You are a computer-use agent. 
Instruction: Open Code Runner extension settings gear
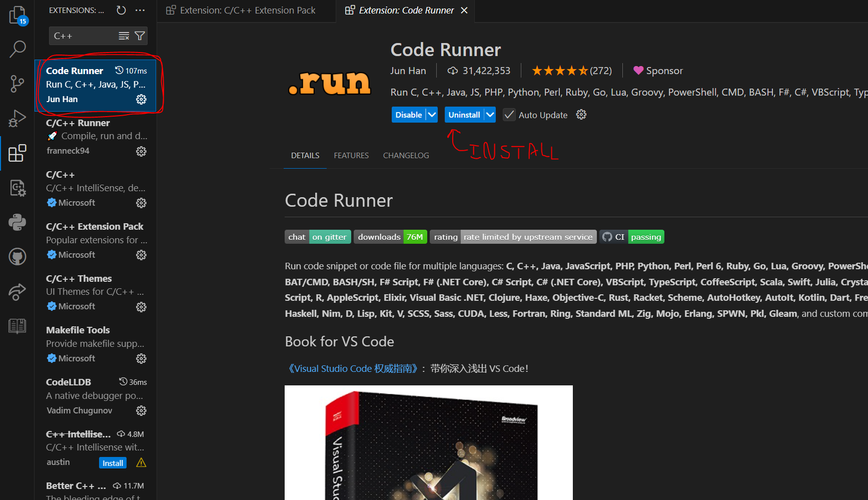click(141, 99)
